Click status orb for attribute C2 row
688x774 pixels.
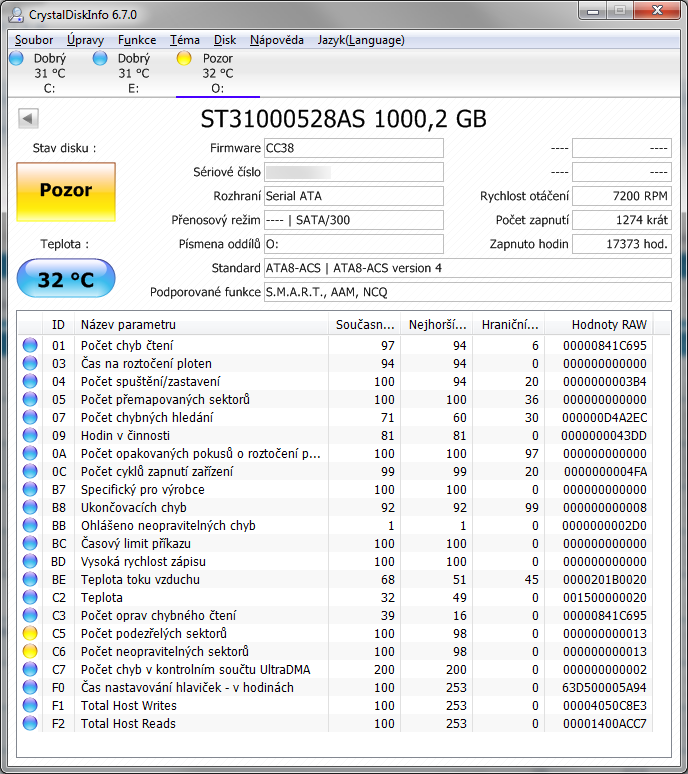[30, 597]
